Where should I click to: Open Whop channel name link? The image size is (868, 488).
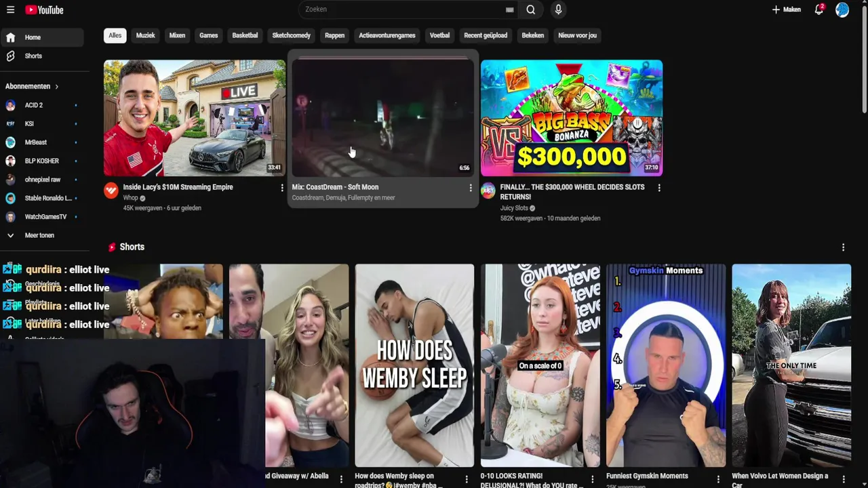click(130, 198)
